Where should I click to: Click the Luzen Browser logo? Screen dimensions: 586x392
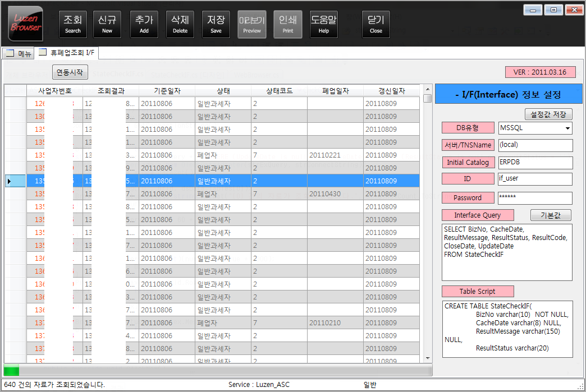tap(26, 24)
